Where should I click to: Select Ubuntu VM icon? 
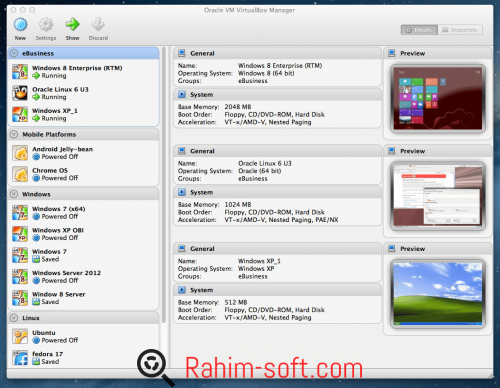(20, 336)
